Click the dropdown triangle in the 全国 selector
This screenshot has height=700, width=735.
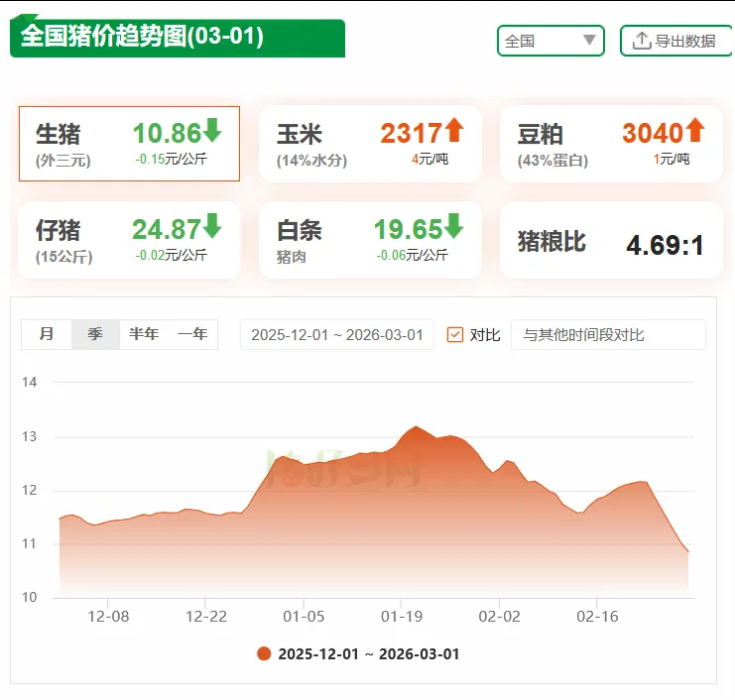(589, 40)
